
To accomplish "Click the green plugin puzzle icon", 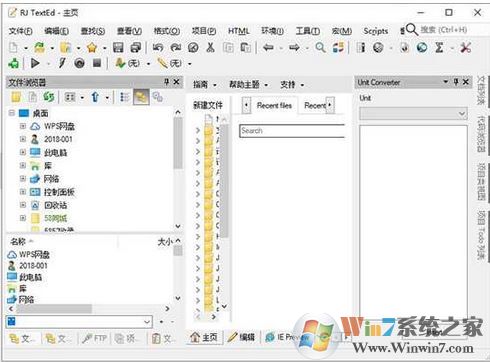I will click(x=14, y=63).
